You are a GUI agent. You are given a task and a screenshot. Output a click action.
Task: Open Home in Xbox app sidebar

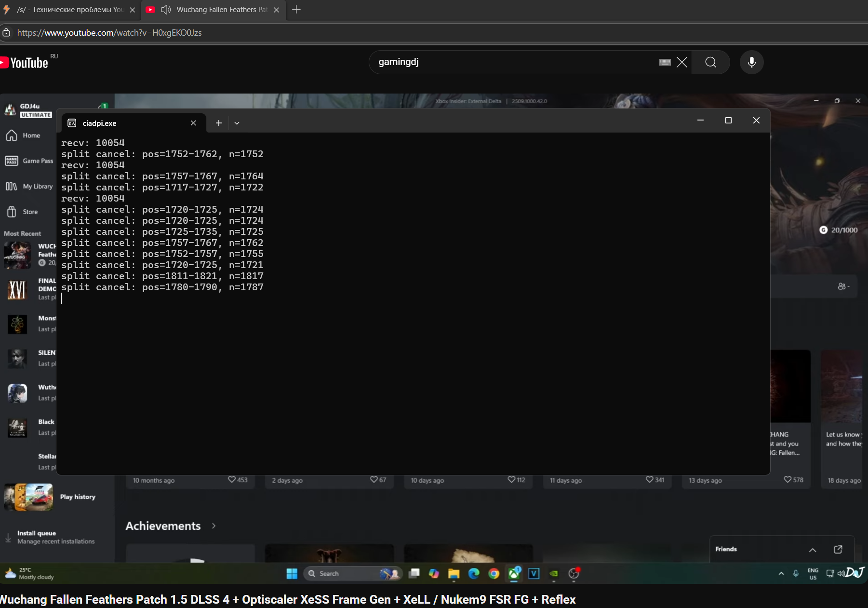click(x=23, y=135)
